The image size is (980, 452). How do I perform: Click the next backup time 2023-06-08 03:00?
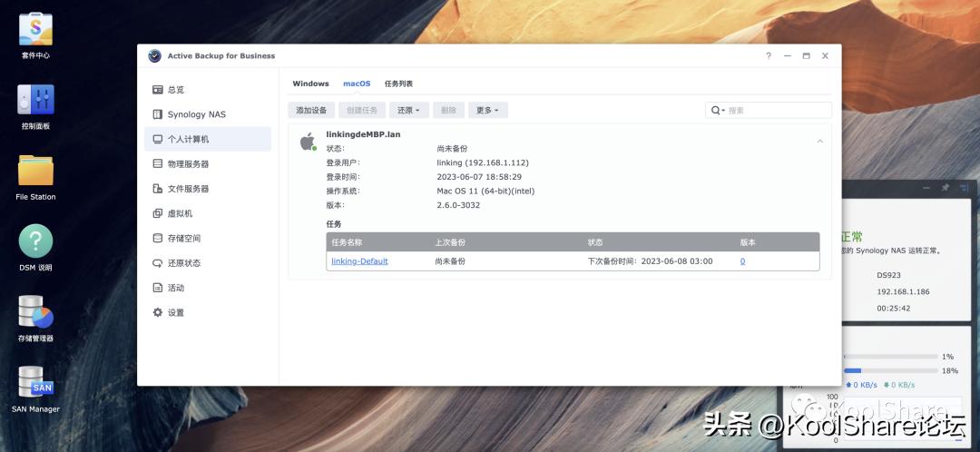(x=677, y=261)
